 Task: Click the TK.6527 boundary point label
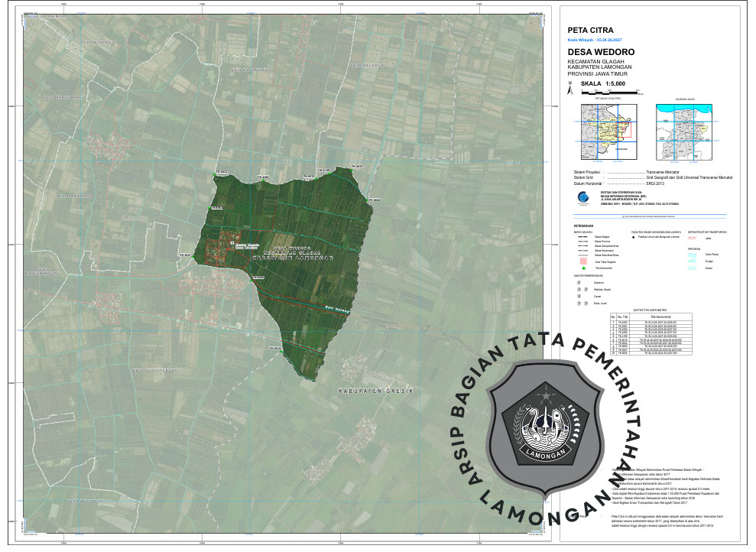(184, 255)
